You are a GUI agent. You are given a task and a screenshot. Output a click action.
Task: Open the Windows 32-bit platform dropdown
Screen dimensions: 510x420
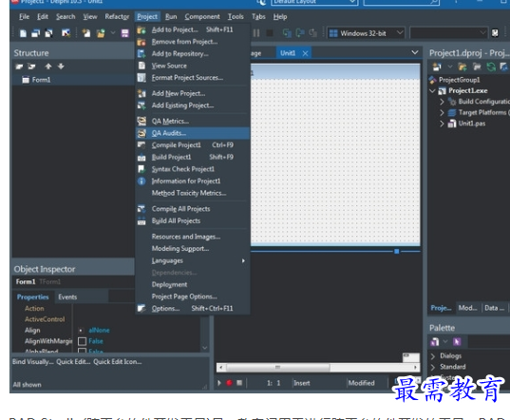[400, 33]
